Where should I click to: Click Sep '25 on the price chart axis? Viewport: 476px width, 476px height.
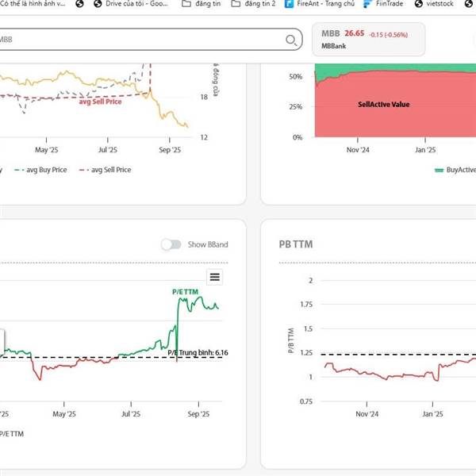[x=170, y=150]
